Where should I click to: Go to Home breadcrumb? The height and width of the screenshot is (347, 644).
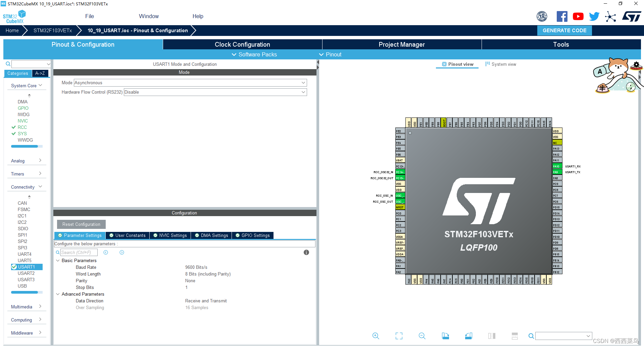[x=12, y=30]
